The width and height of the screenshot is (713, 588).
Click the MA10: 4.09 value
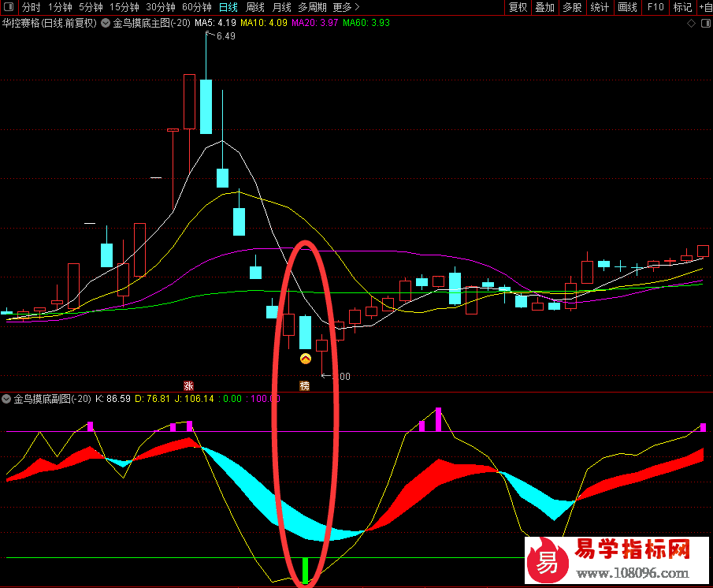(x=264, y=23)
